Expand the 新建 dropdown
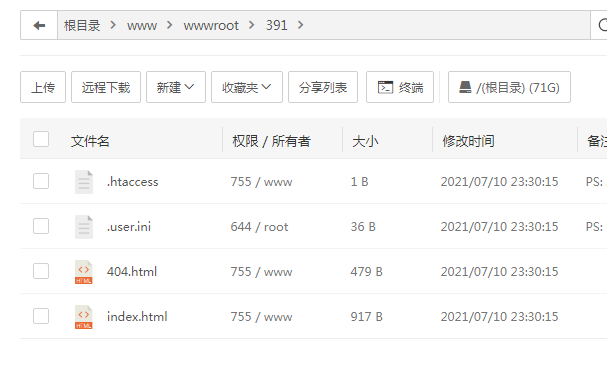The height and width of the screenshot is (377, 607). pos(176,87)
